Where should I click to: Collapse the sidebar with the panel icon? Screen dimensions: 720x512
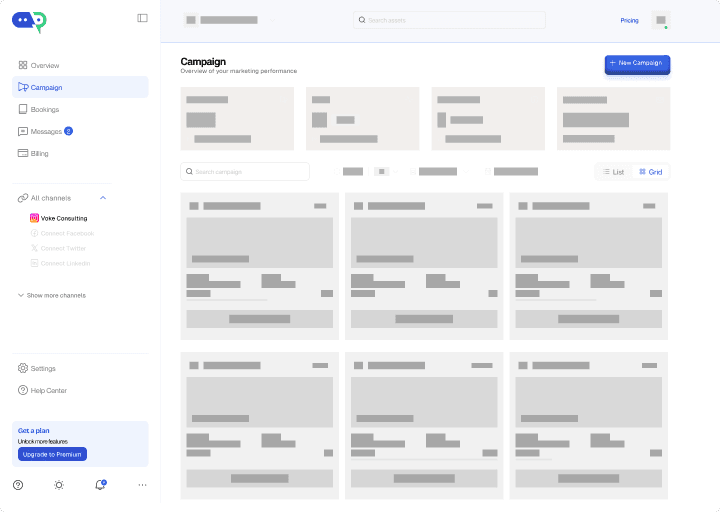tap(142, 18)
